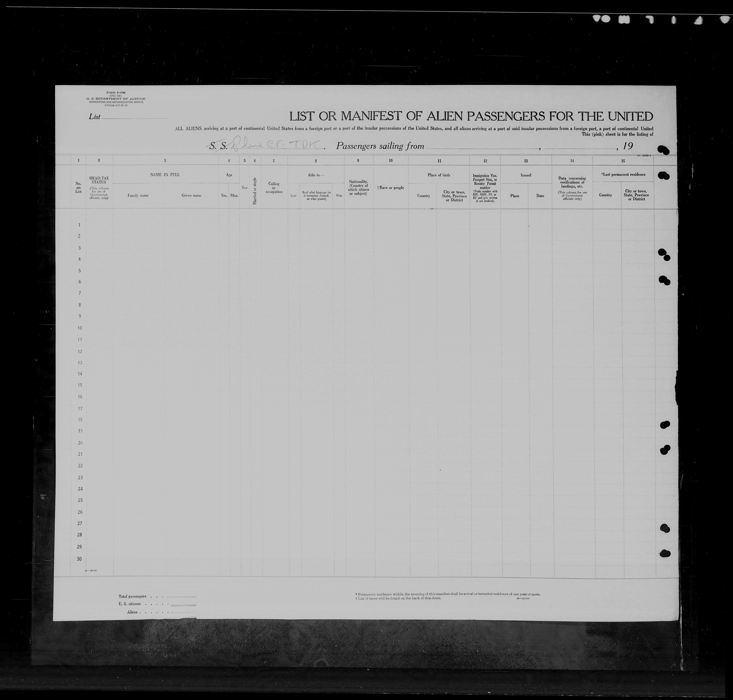This screenshot has height=700, width=733.
Task: Click "Data concerning verifications of landings" header
Action: click(572, 182)
